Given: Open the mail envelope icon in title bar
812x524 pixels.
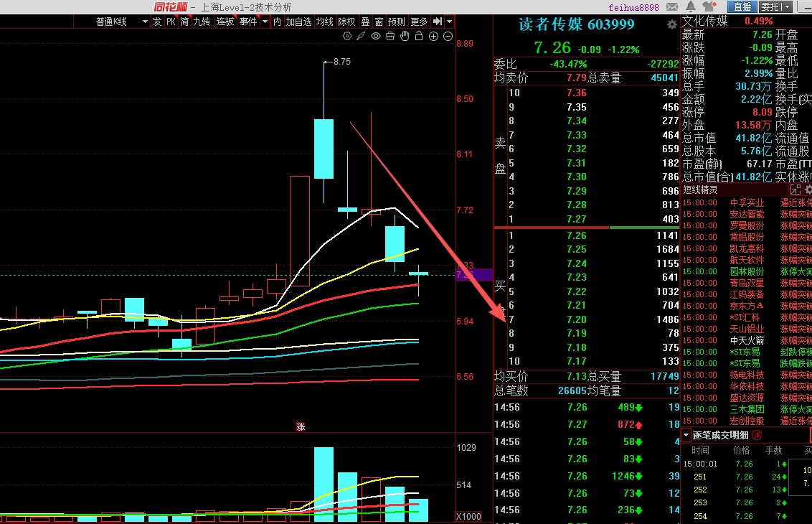Looking at the screenshot, I should pos(671,6).
